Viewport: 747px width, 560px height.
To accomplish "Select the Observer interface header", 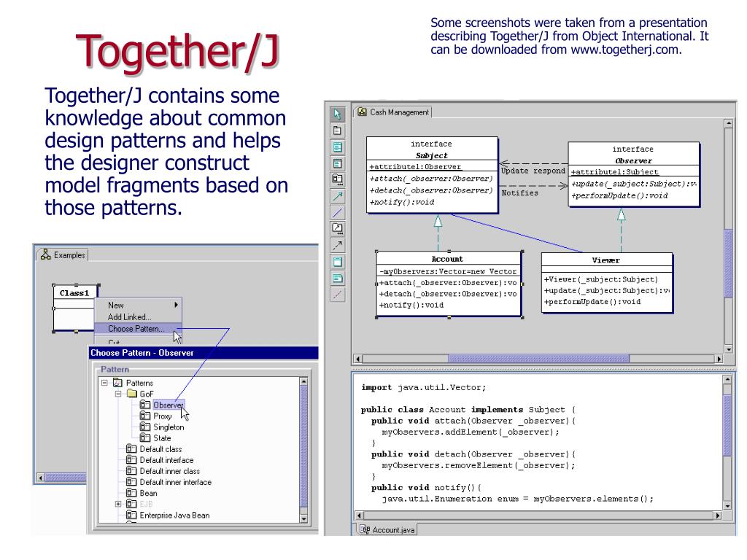I will pyautogui.click(x=633, y=155).
